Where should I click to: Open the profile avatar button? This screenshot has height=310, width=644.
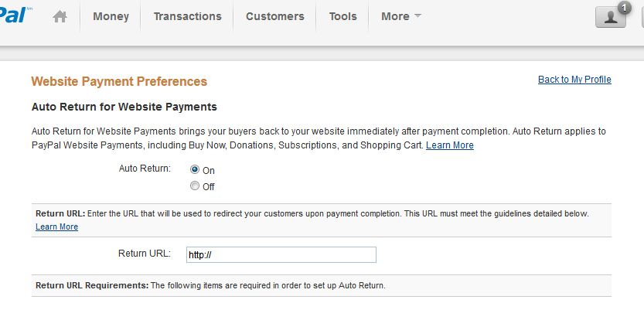pos(610,17)
